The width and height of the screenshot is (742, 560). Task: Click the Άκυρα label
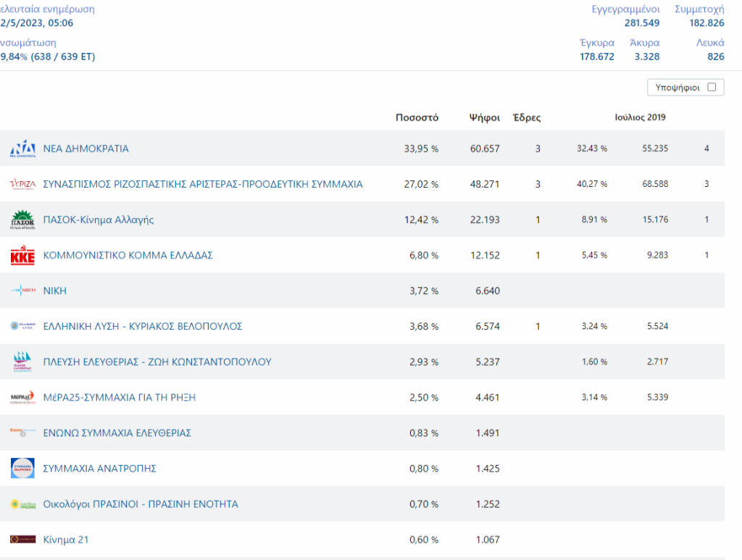644,43
